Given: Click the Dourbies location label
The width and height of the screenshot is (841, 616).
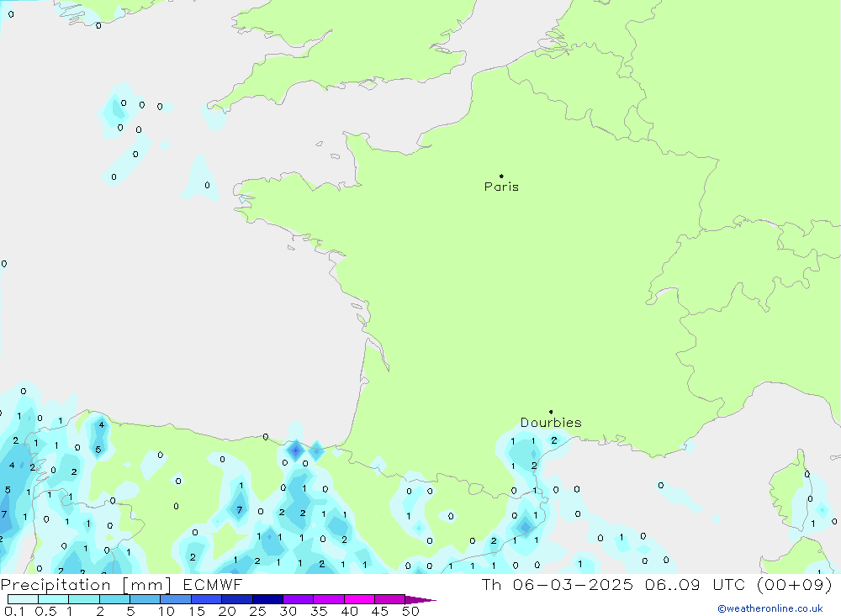Looking at the screenshot, I should click(x=551, y=423).
